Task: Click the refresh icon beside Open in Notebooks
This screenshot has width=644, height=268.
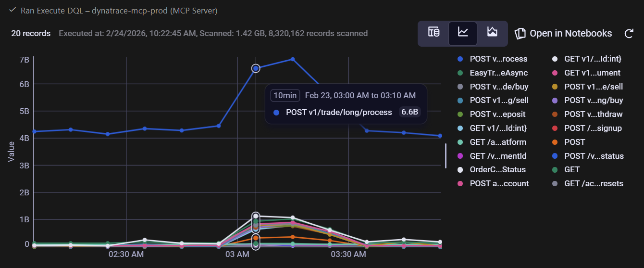Action: point(629,33)
